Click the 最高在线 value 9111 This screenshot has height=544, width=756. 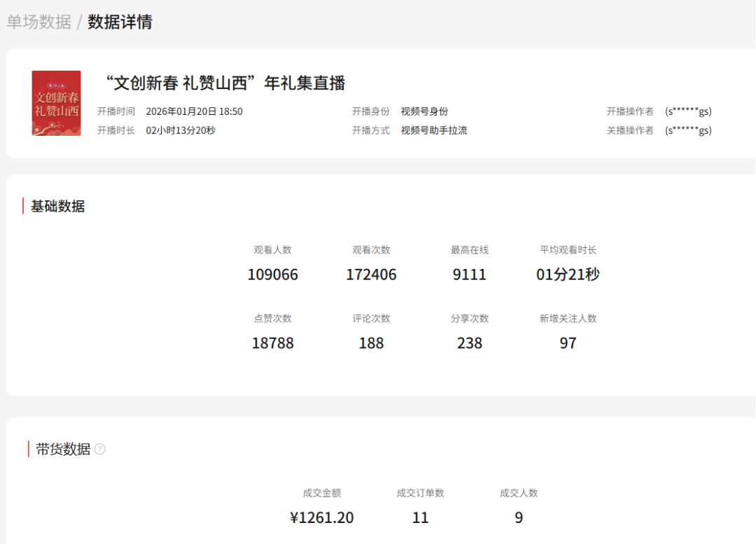pyautogui.click(x=469, y=274)
